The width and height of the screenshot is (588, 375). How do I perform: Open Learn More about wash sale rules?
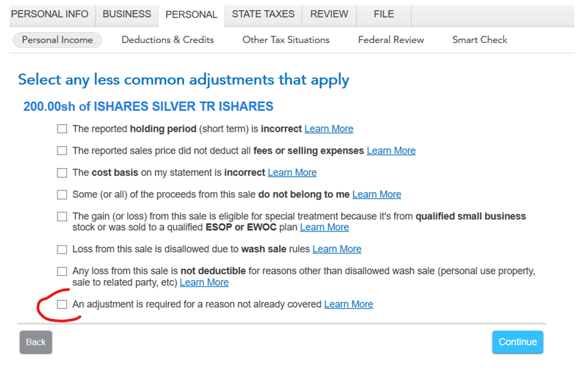point(336,249)
